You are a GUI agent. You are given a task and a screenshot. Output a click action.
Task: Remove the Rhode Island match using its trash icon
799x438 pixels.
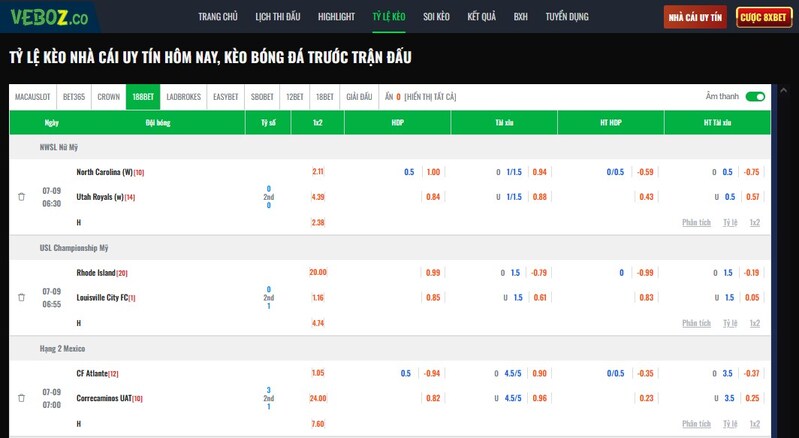pyautogui.click(x=21, y=298)
